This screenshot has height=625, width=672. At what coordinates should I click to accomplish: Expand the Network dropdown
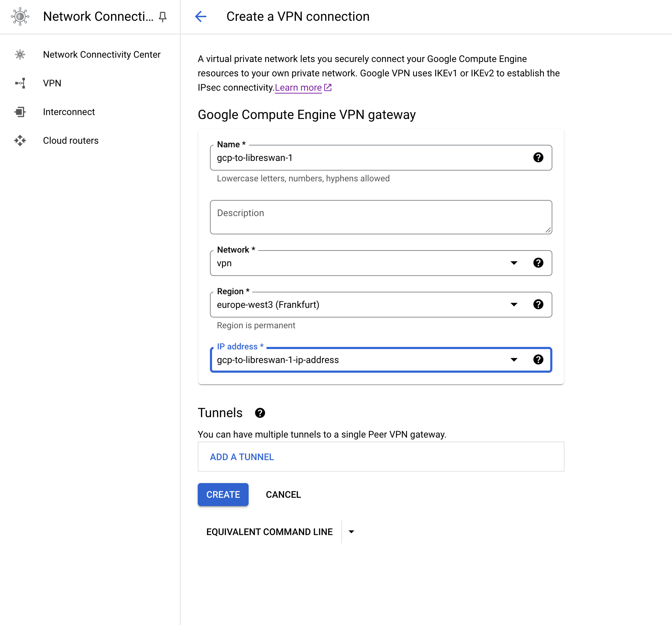(x=514, y=263)
